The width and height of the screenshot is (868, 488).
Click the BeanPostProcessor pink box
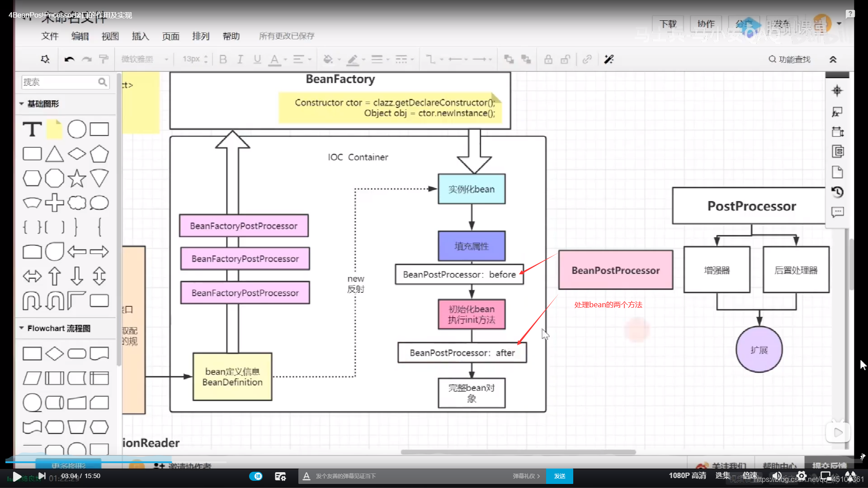point(616,270)
